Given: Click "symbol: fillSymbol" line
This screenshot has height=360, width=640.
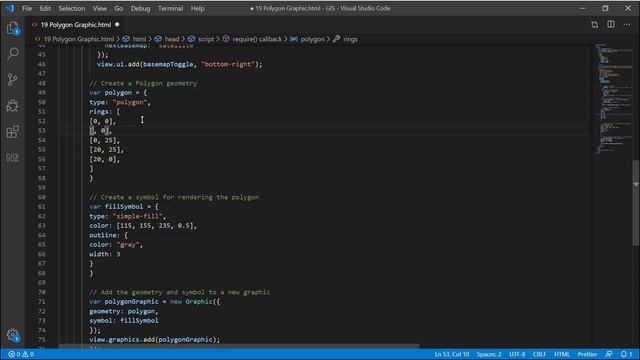Looking at the screenshot, I should coord(124,321).
